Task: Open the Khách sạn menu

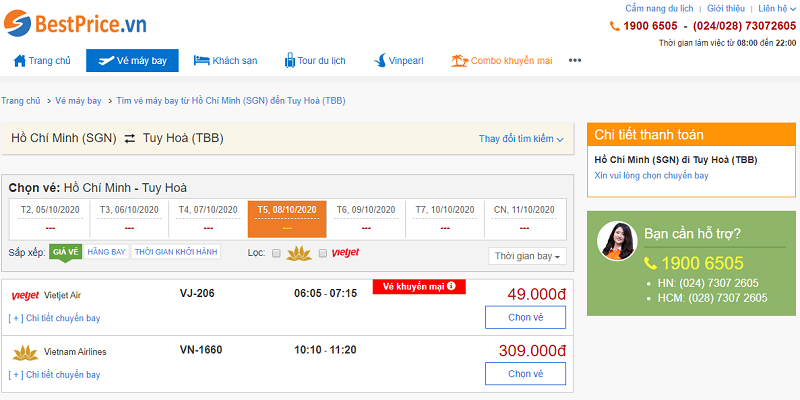Action: [225, 61]
